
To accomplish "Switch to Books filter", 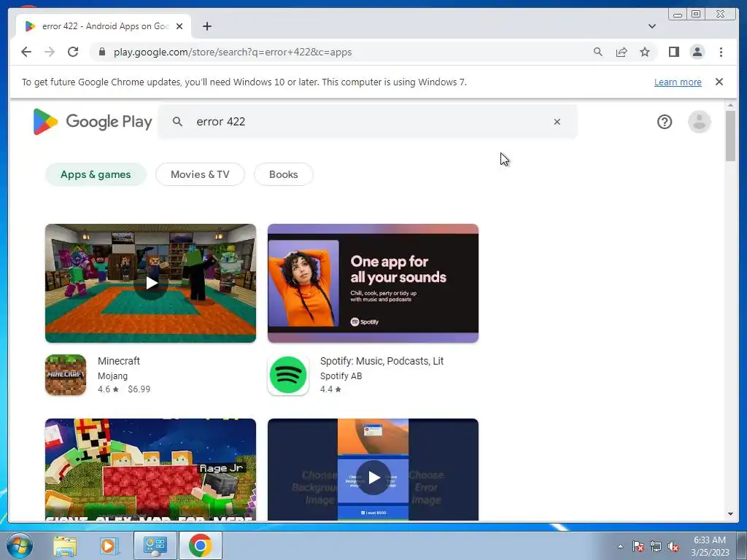I will pyautogui.click(x=284, y=174).
